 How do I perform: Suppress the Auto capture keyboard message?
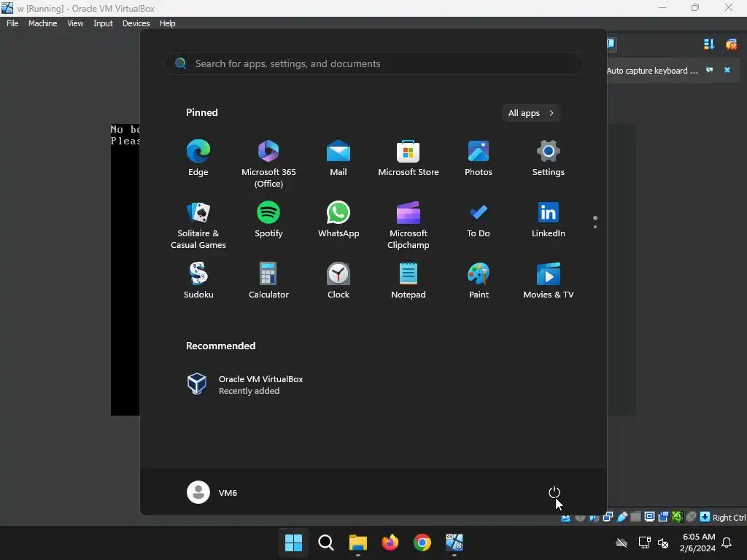(709, 70)
